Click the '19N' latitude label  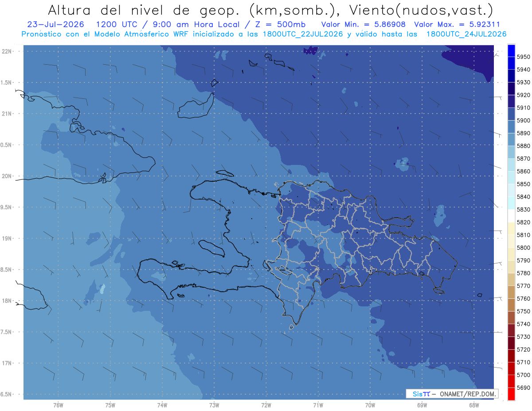(7, 239)
